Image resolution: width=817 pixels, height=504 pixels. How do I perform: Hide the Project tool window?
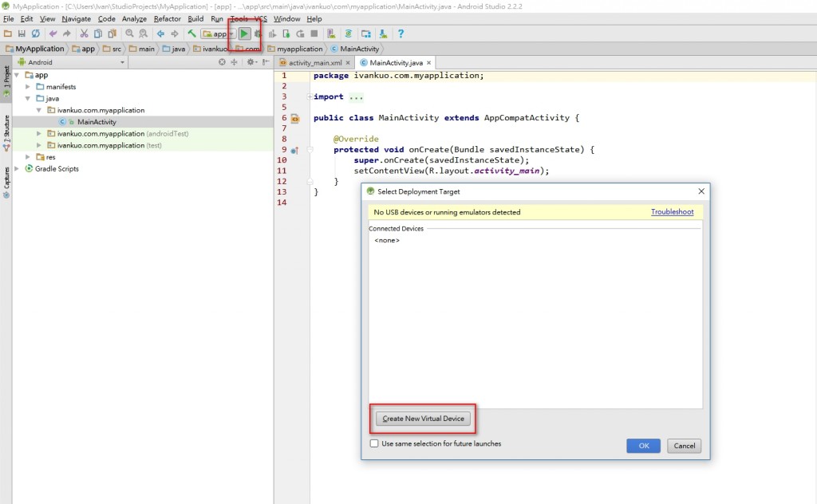266,62
